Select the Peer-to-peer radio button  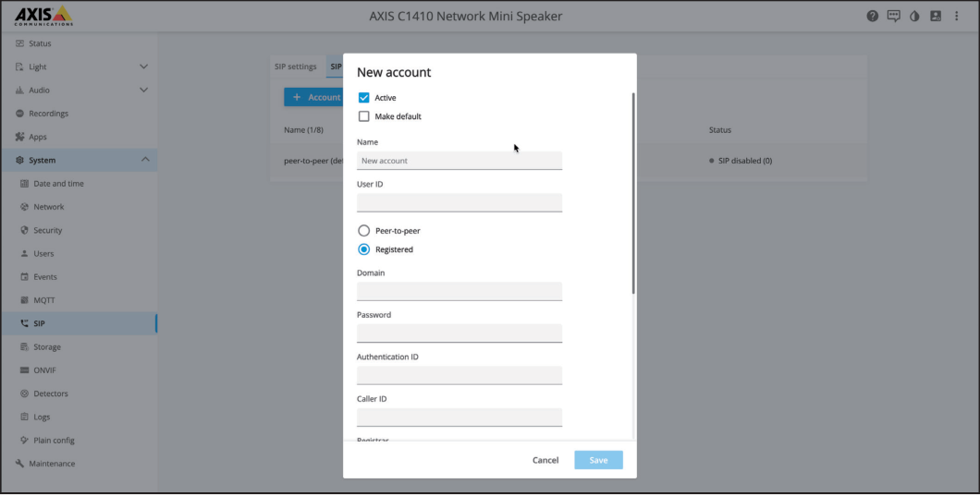pos(363,231)
